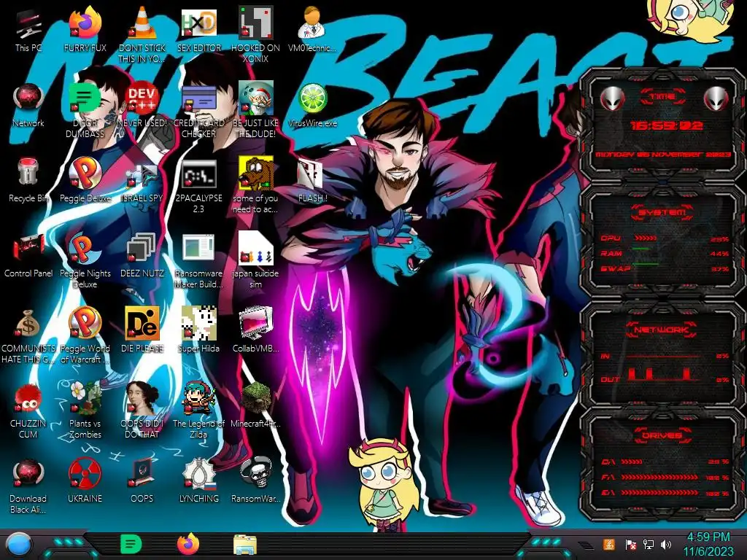The width and height of the screenshot is (747, 560).
Task: Click the F:\ drive entry in DRIVES
Action: (665, 477)
